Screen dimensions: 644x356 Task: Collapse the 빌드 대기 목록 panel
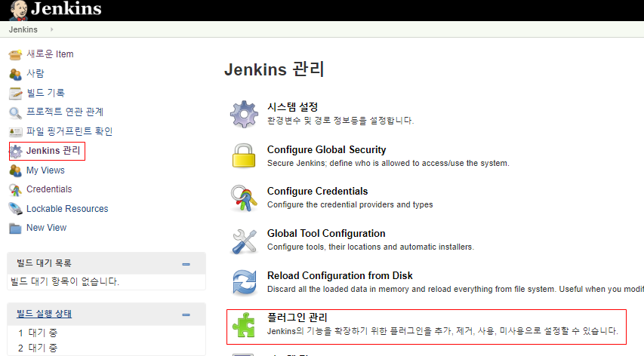coord(186,265)
